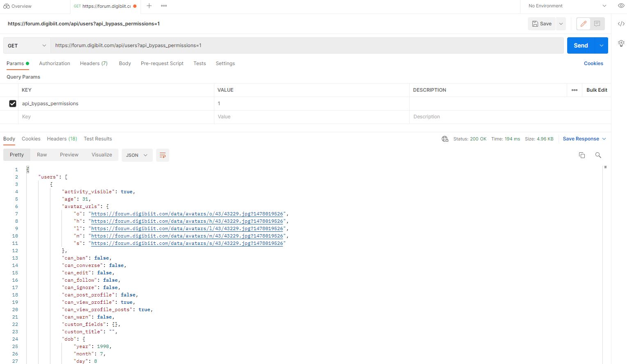This screenshot has width=627, height=364.
Task: Select the response Body tab
Action: tap(9, 139)
